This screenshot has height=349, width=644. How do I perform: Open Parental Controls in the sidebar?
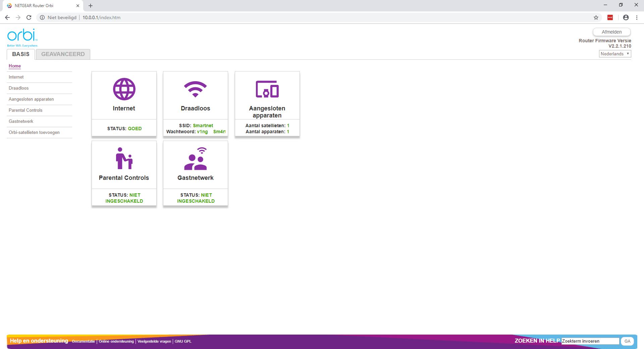coord(25,110)
